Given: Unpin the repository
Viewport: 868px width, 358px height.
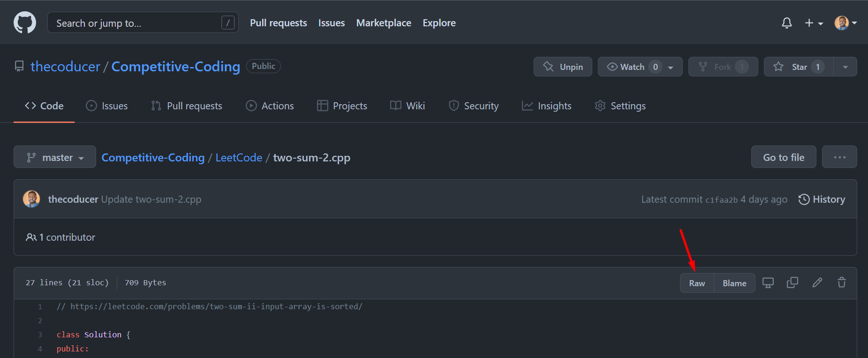Looking at the screenshot, I should point(563,67).
